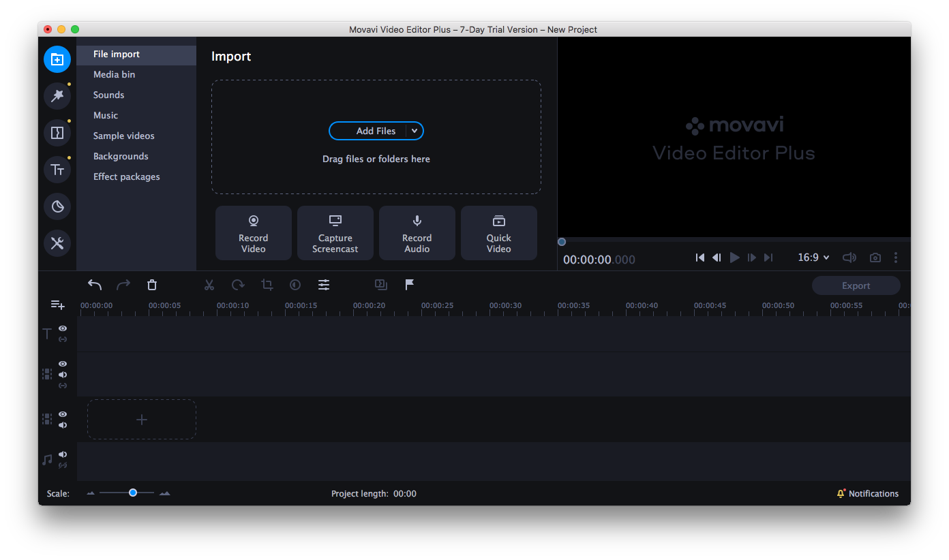The image size is (949, 560).
Task: Hide the title track with eye icon
Action: point(63,328)
